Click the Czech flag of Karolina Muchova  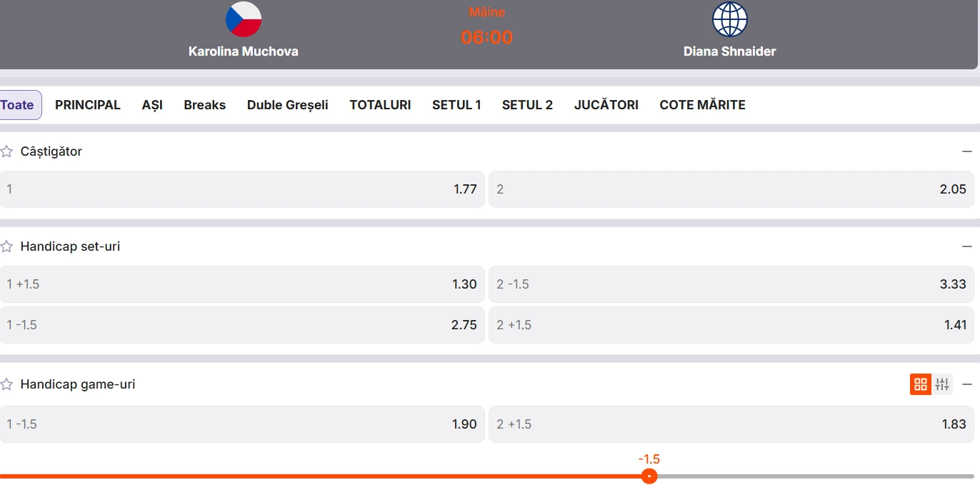244,19
